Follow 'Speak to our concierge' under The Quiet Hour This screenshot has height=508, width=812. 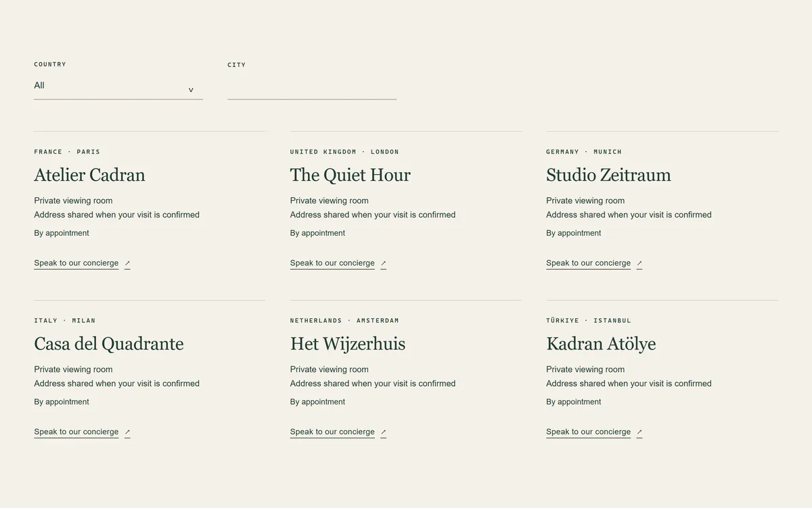[332, 263]
